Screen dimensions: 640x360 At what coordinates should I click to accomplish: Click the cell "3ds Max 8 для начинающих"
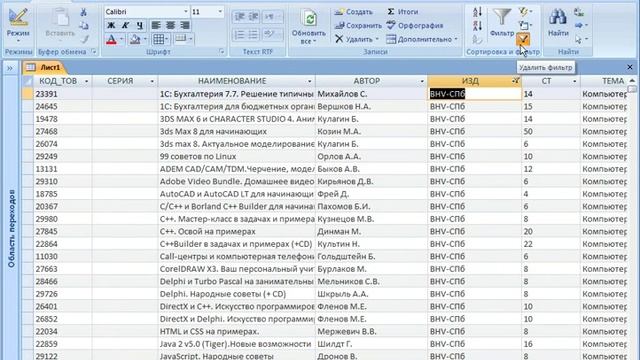[x=236, y=132]
